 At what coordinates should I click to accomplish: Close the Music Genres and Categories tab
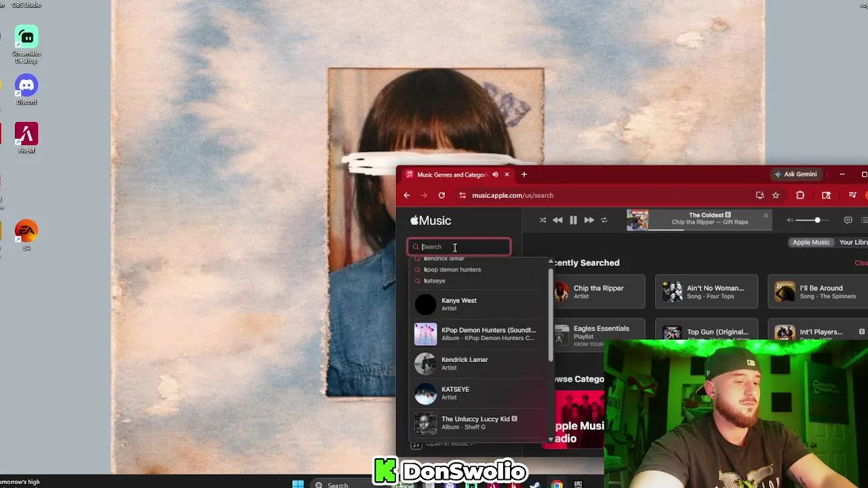[507, 175]
